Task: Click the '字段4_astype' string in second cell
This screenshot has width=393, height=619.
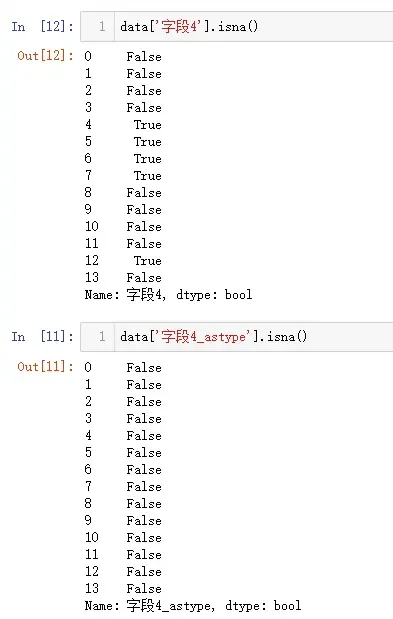Action: (x=204, y=337)
